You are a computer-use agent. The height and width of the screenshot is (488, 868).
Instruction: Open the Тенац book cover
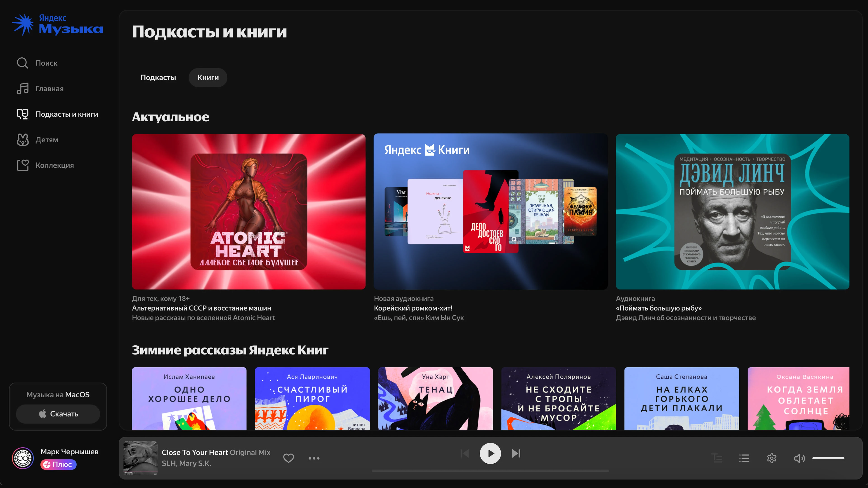[x=435, y=398]
